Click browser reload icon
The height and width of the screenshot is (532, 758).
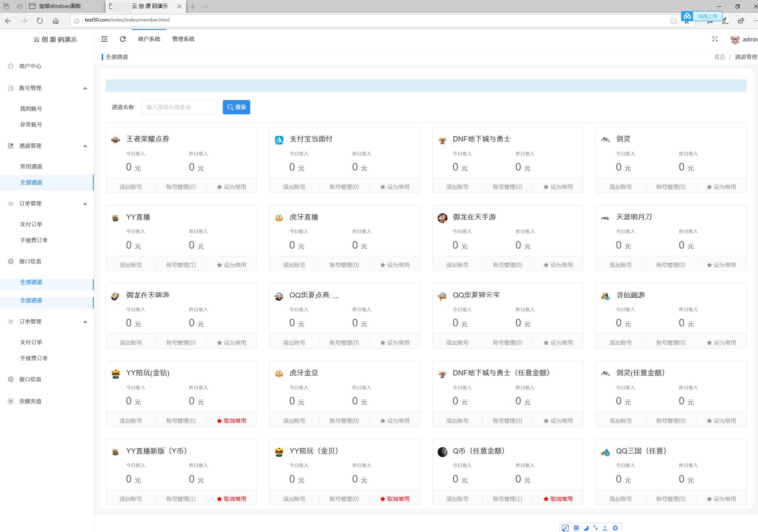(x=39, y=21)
